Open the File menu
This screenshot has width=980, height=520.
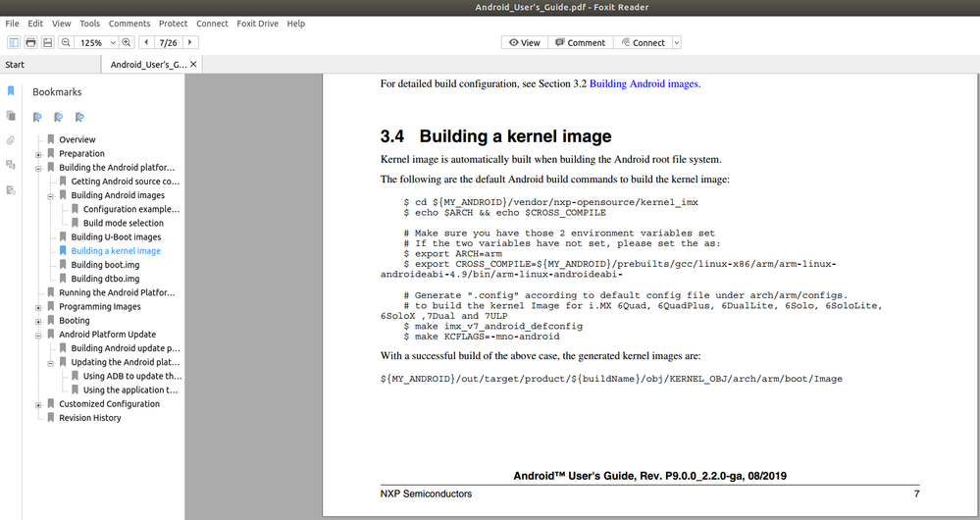click(12, 24)
